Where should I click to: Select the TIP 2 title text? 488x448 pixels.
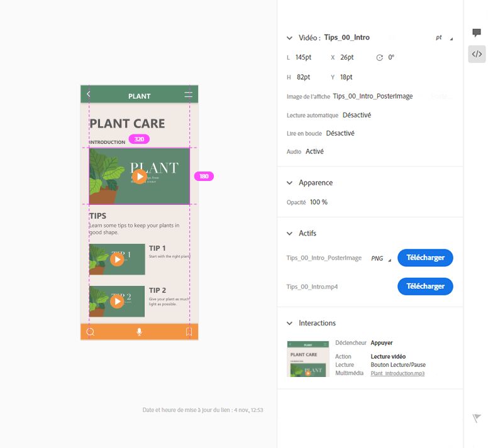point(157,290)
